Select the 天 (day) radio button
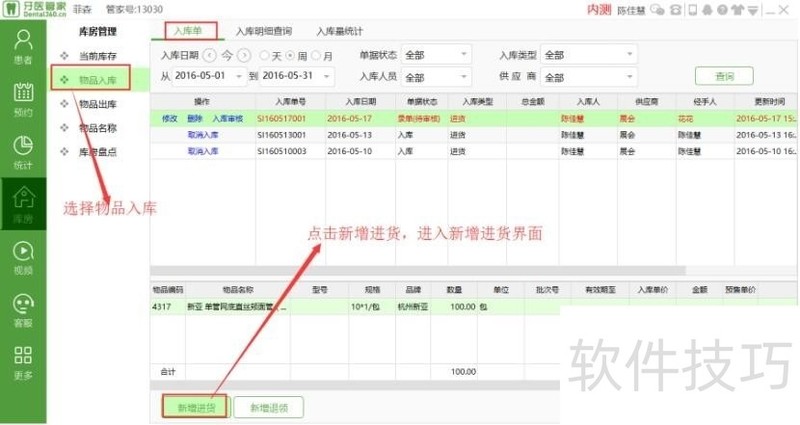 264,55
